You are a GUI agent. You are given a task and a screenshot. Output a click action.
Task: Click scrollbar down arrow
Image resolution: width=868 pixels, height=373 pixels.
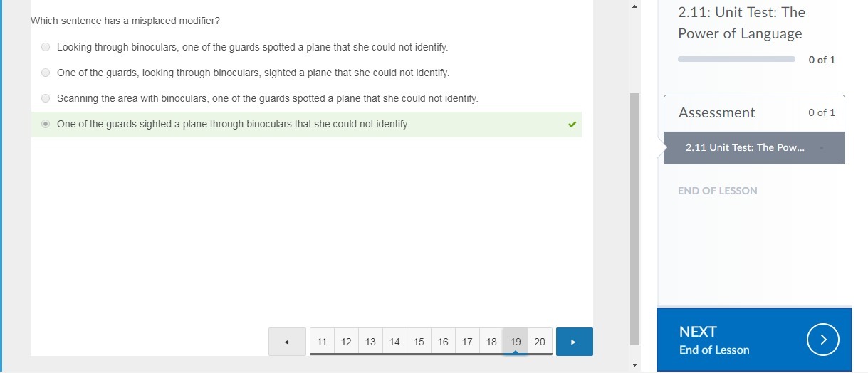pyautogui.click(x=635, y=365)
